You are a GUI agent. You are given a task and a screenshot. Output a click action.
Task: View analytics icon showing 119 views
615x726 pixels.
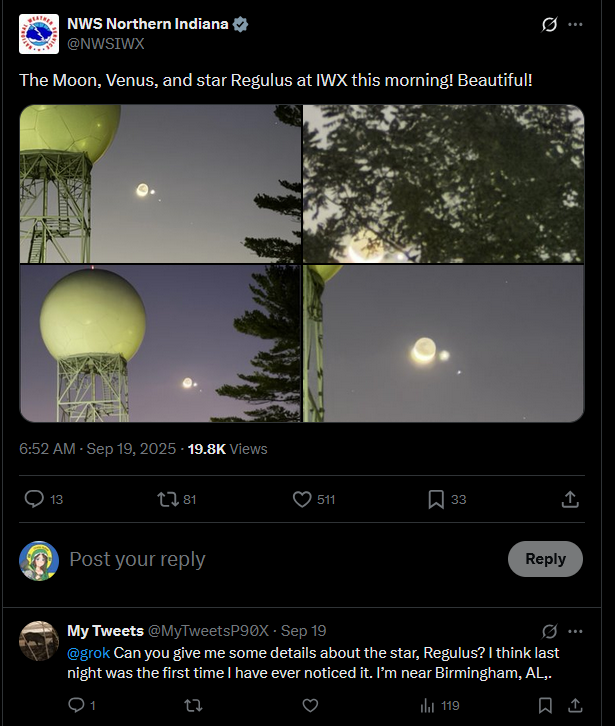(428, 706)
